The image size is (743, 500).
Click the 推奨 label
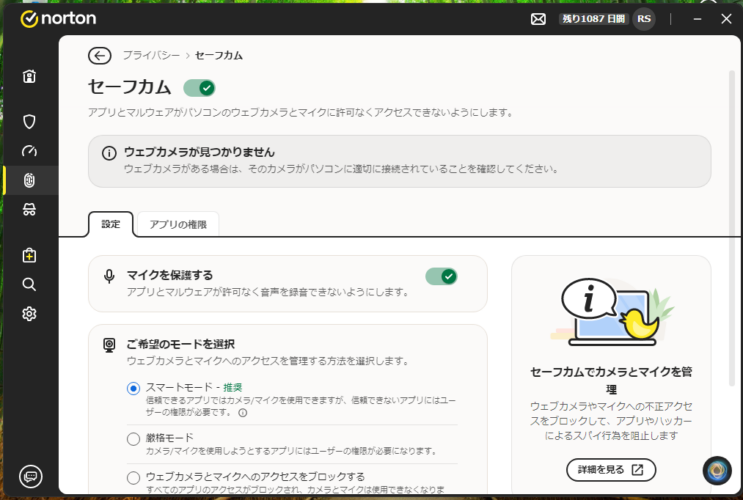coord(233,388)
